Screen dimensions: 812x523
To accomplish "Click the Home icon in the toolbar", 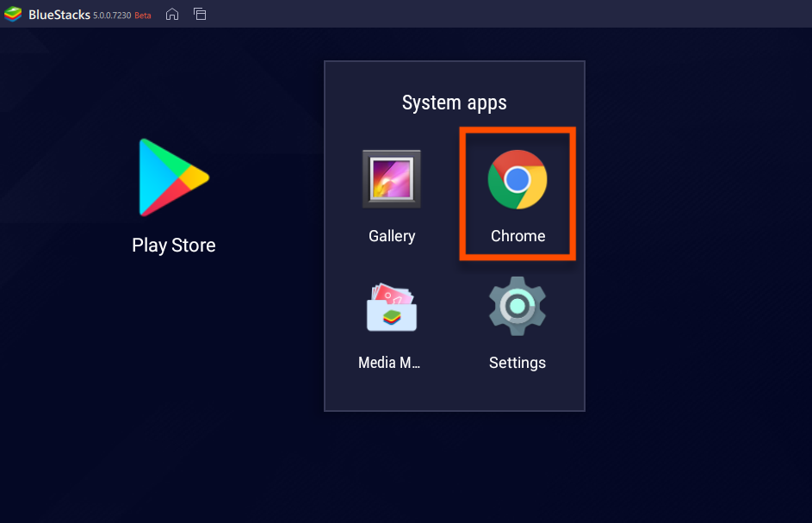I will [x=171, y=15].
